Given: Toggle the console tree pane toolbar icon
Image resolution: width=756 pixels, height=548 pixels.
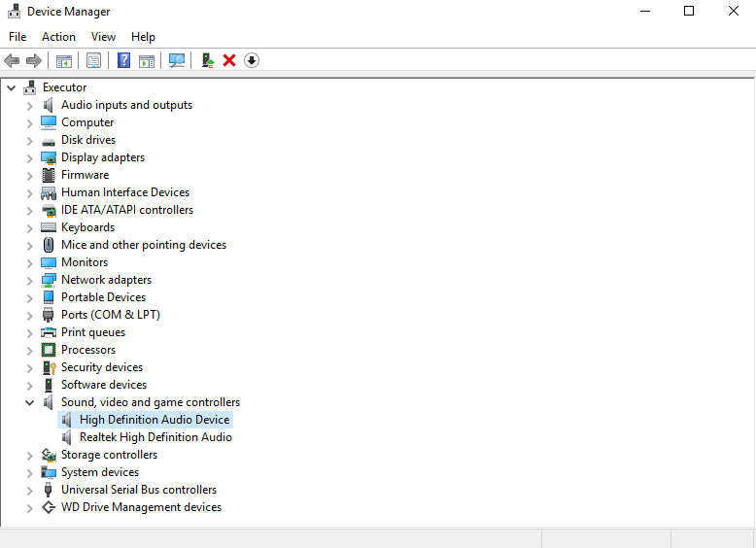Looking at the screenshot, I should pos(63,61).
